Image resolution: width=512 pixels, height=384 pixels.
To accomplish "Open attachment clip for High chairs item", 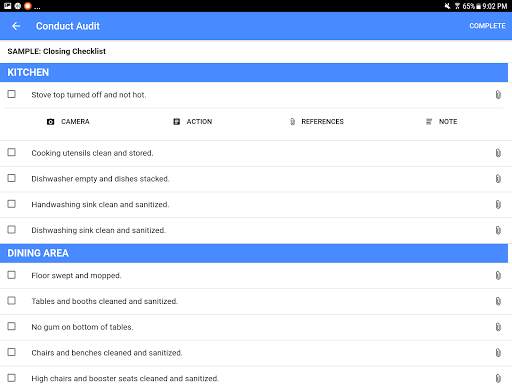I will tap(498, 378).
